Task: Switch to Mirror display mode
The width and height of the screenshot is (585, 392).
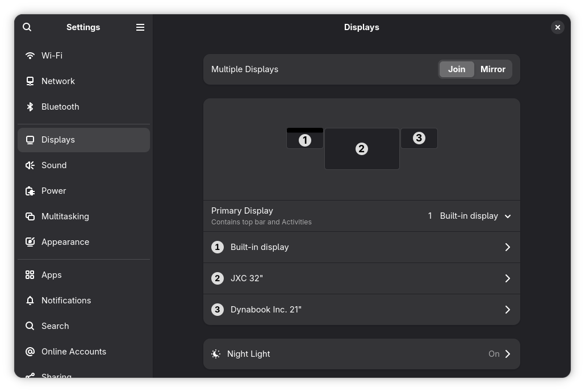Action: click(x=492, y=69)
